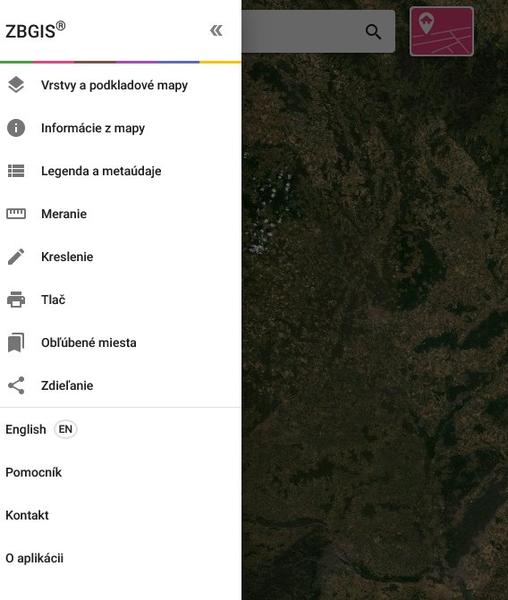
Task: Click the printer icon
Action: (16, 299)
